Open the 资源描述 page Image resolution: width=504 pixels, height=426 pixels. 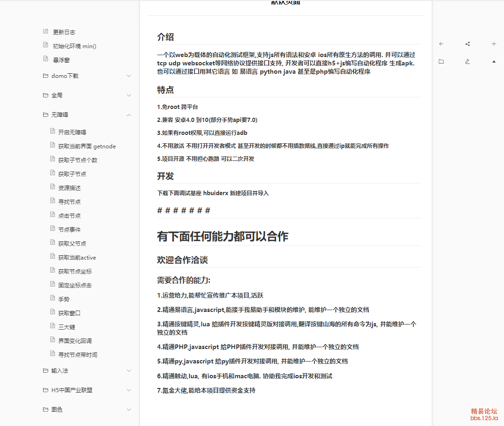coord(69,188)
